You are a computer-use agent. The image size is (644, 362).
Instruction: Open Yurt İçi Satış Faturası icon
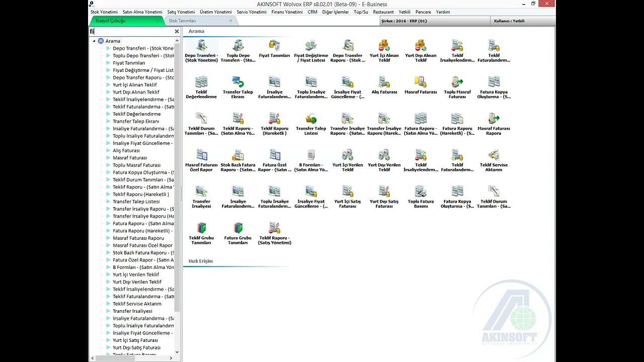(348, 197)
